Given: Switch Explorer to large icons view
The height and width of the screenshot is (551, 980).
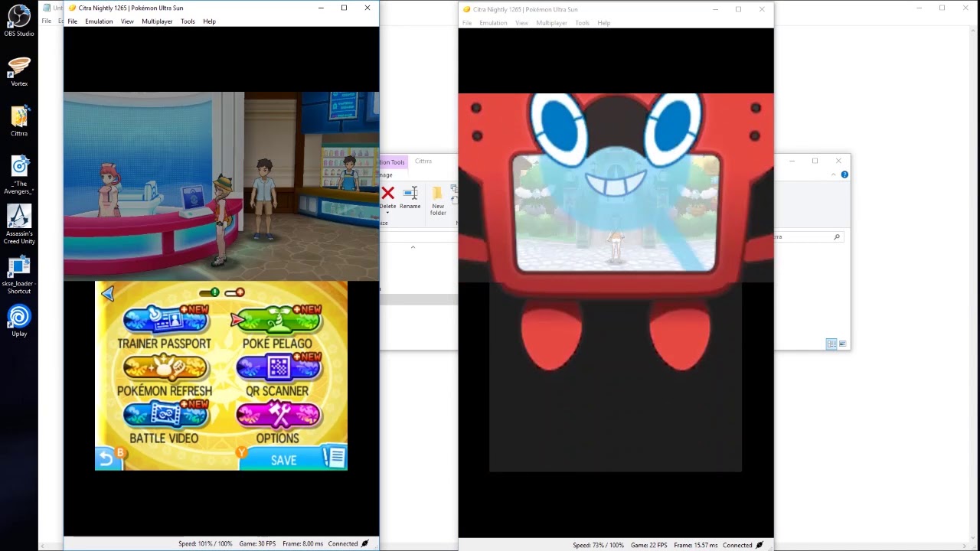Looking at the screenshot, I should pos(842,344).
